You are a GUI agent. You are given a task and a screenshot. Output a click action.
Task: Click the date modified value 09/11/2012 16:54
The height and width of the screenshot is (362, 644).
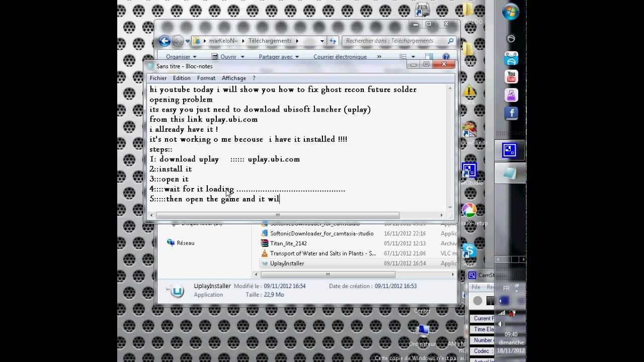point(284,286)
